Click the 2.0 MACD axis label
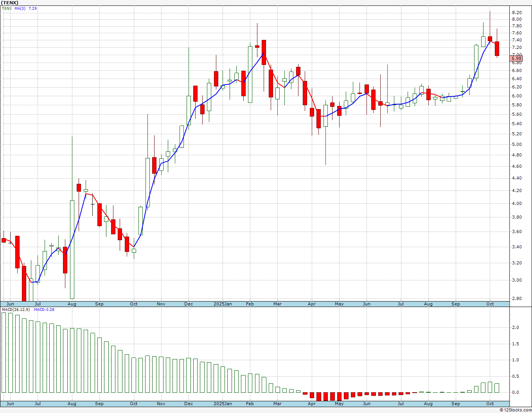 point(516,328)
